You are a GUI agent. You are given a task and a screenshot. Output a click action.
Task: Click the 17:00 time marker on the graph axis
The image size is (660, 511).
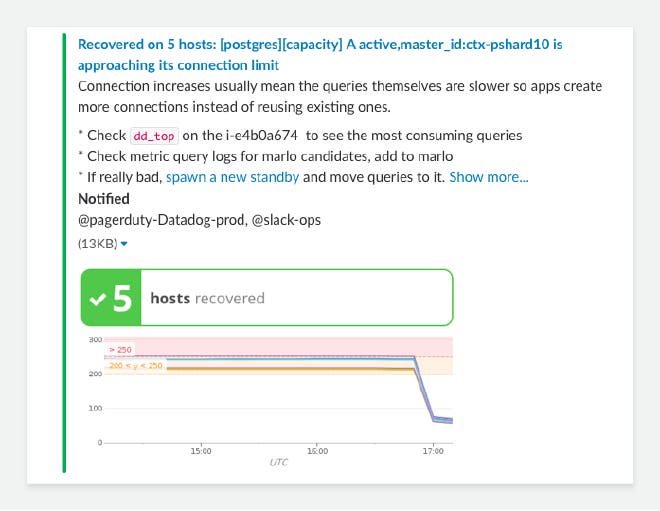coord(433,451)
